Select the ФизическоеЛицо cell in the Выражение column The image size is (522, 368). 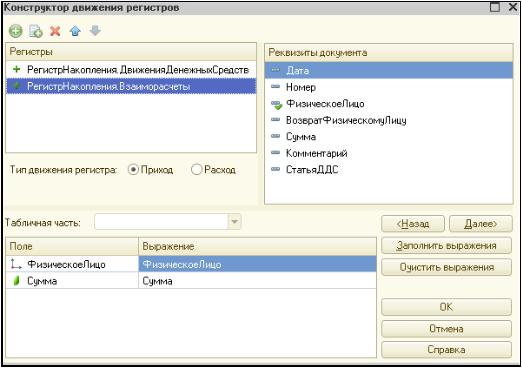pyautogui.click(x=257, y=264)
